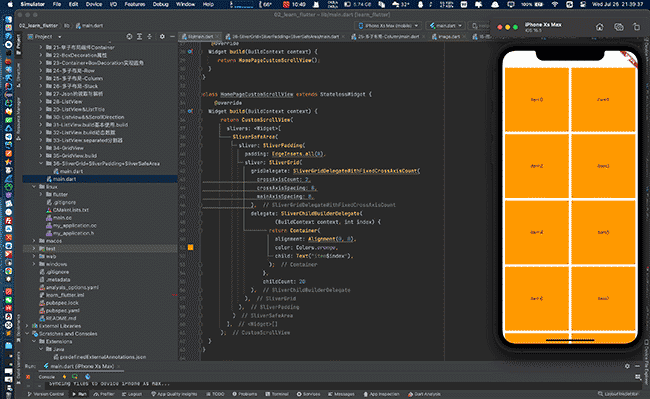Image resolution: width=650 pixels, height=399 pixels.
Task: Open the Problems tool window
Action: (x=245, y=394)
